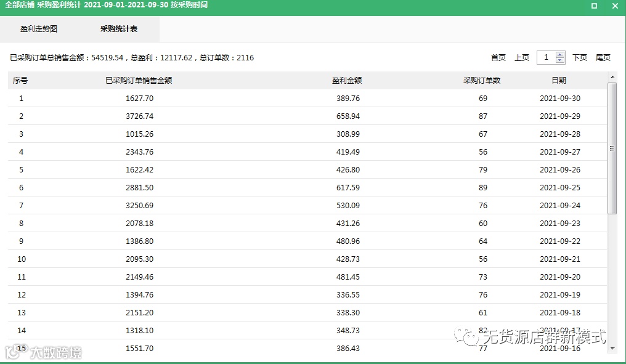This screenshot has width=626, height=364.
Task: Select sales amount 1627.70 cell
Action: point(139,98)
